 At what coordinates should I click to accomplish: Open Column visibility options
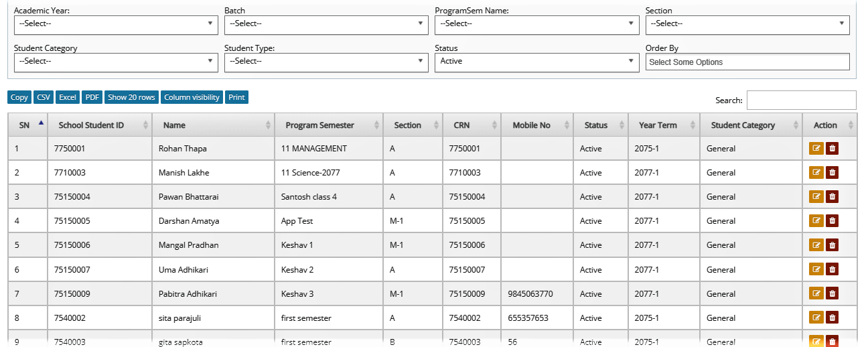pyautogui.click(x=192, y=97)
